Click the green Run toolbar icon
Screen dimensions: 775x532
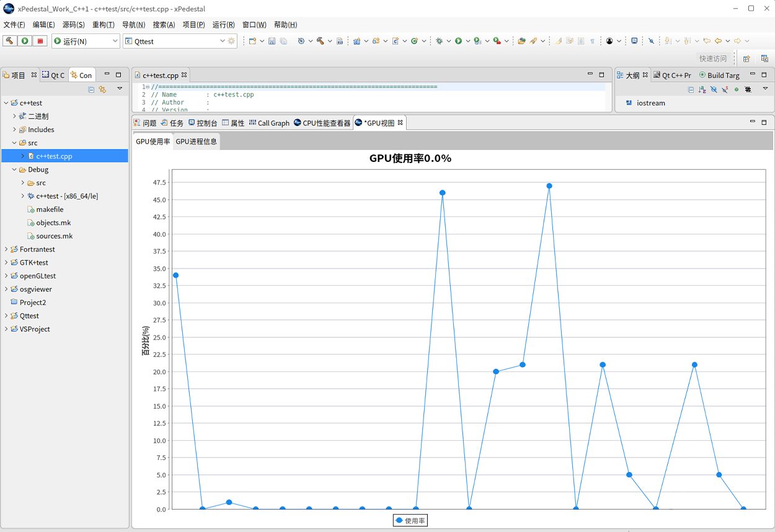point(458,41)
